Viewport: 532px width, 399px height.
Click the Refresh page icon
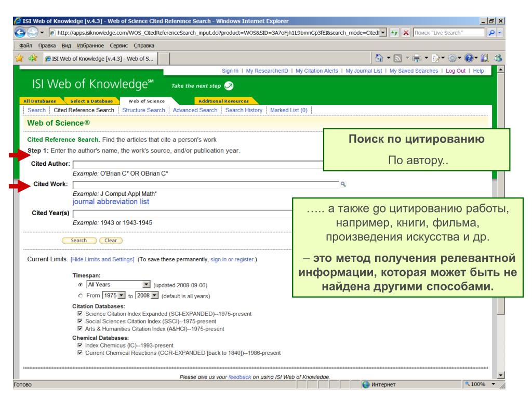pos(394,33)
